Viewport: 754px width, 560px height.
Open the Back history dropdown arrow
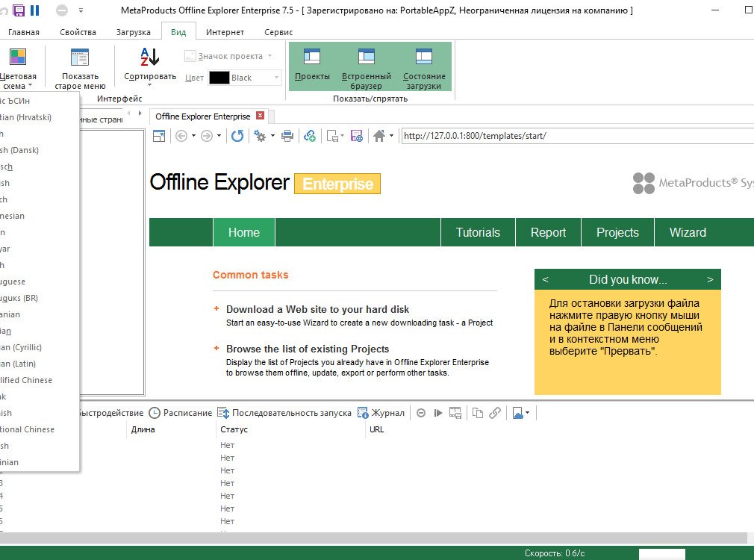point(194,136)
